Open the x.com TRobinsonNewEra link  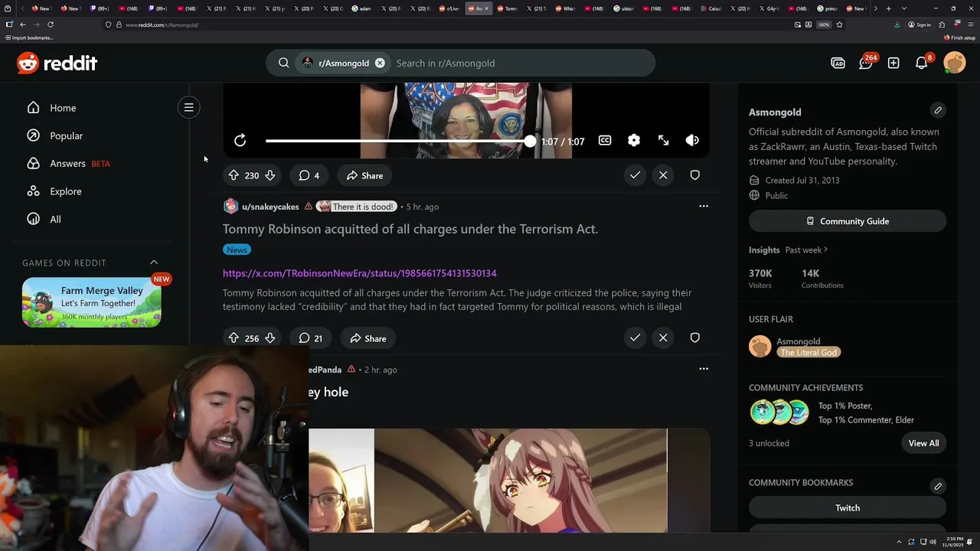pyautogui.click(x=360, y=273)
